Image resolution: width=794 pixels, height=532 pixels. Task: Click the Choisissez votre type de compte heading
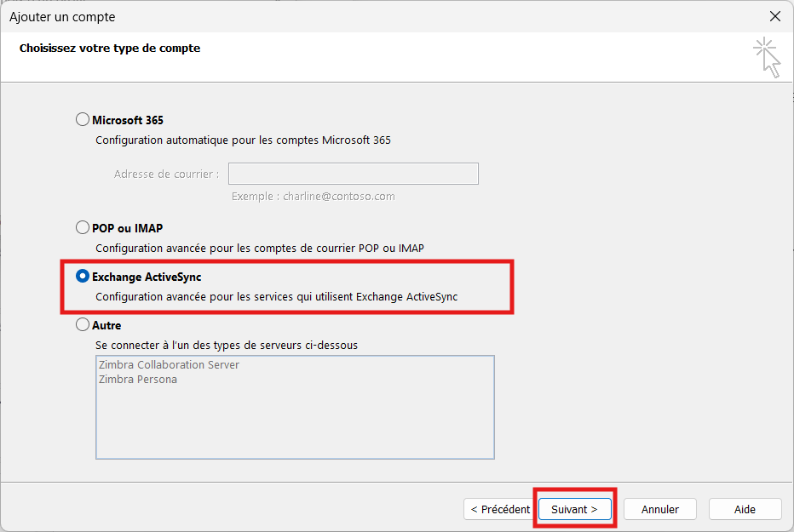[x=110, y=49]
